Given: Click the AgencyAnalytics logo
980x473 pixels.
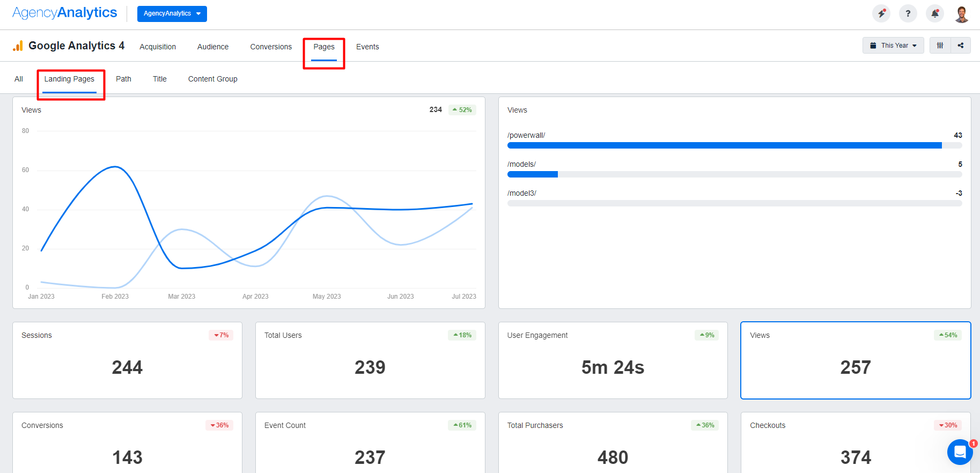Looking at the screenshot, I should (64, 13).
